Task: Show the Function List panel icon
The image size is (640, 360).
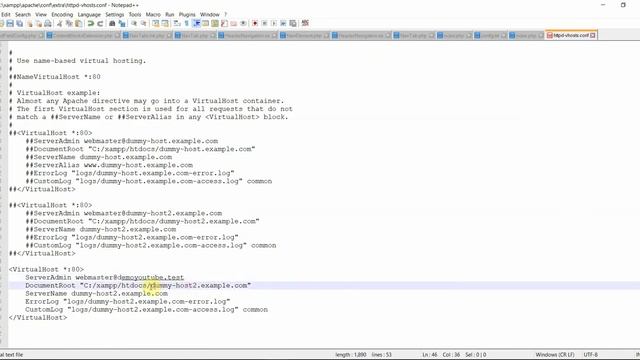Action: 224,23
